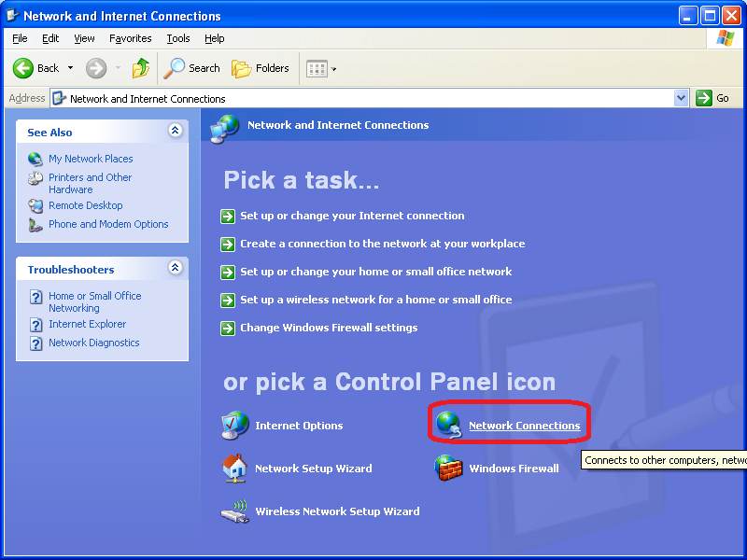Viewport: 747px width, 560px height.
Task: Launch the Wireless Network Setup Wizard link
Action: [337, 511]
